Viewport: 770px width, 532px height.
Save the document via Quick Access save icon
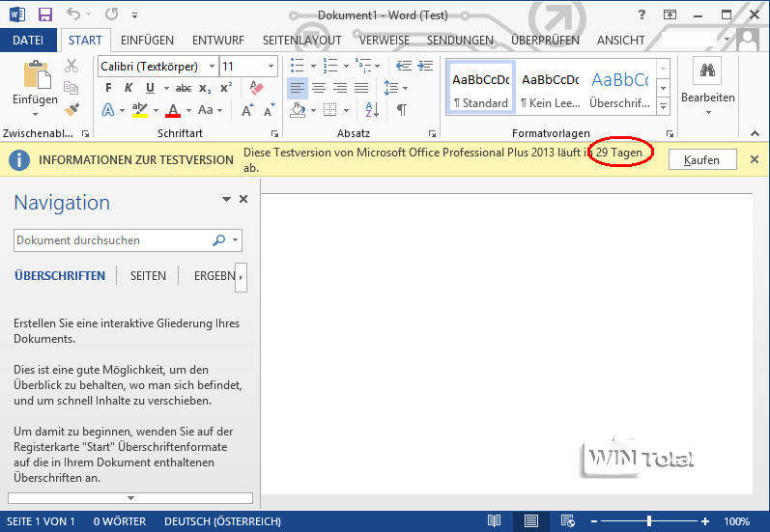coord(45,14)
